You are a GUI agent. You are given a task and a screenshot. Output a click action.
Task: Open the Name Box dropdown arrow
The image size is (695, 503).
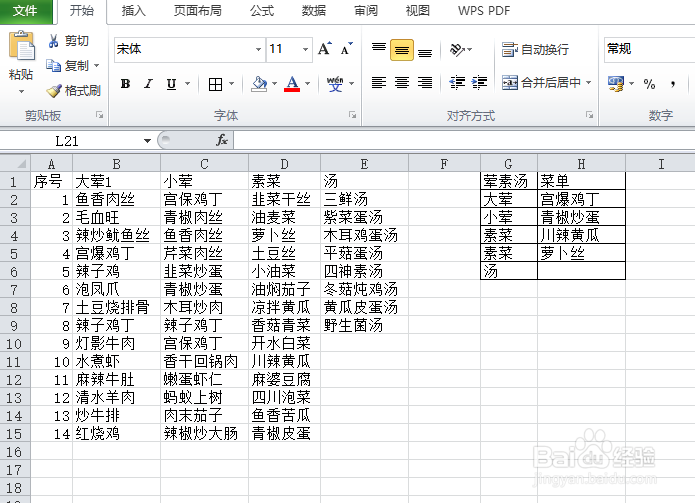(147, 141)
